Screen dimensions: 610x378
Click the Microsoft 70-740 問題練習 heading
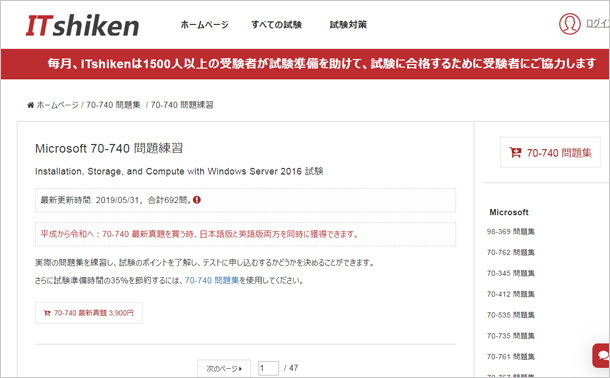[109, 149]
